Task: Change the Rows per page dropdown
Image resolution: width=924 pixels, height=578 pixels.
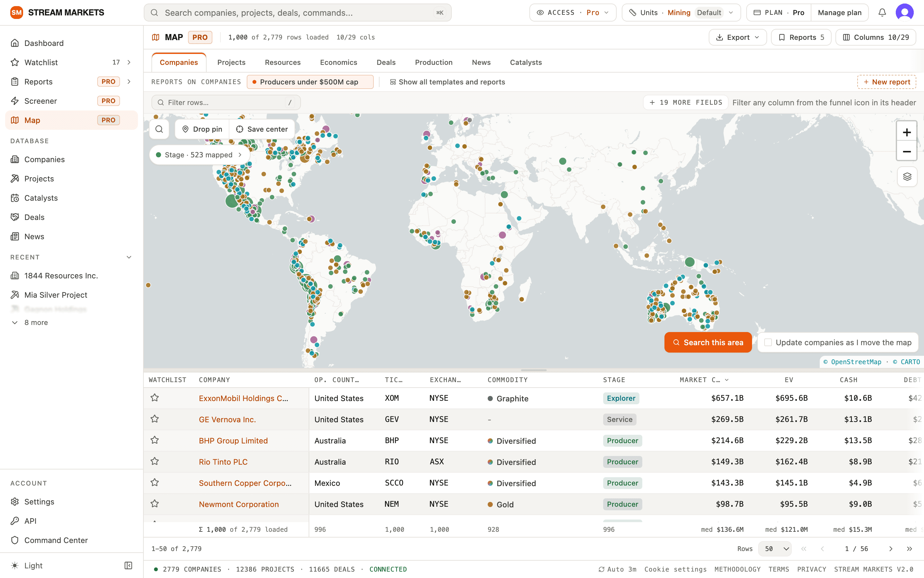Action: [x=775, y=548]
